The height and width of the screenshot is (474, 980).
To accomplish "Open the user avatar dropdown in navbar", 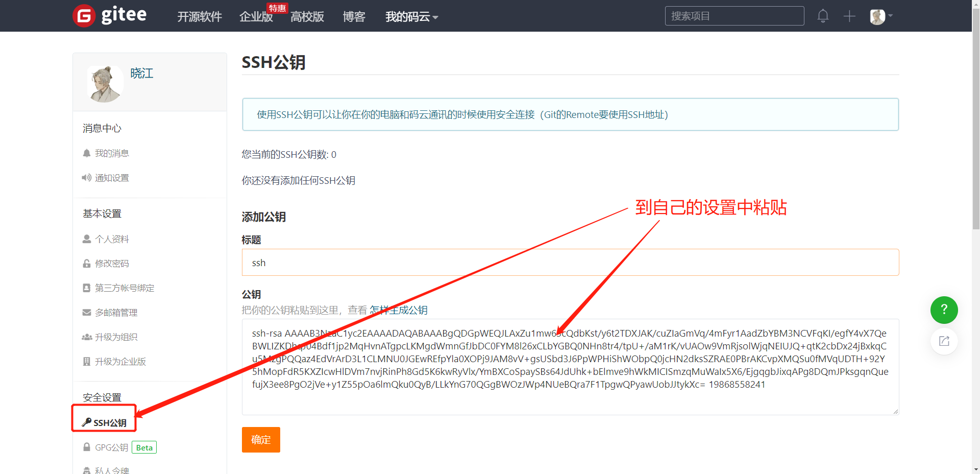I will [x=881, y=16].
